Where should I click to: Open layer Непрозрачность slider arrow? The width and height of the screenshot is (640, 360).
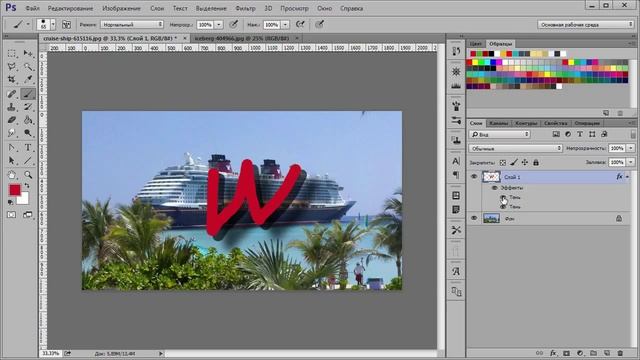click(631, 149)
